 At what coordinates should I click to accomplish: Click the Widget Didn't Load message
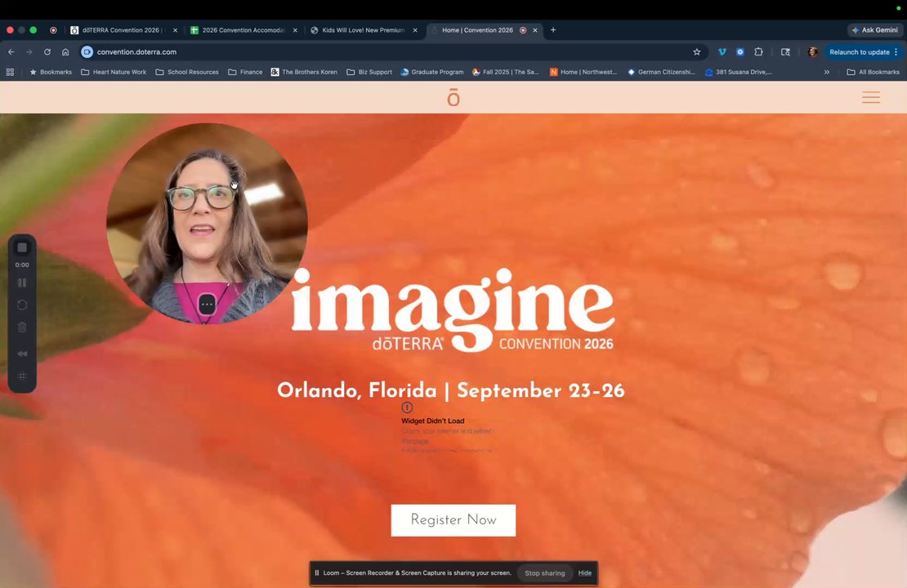(x=433, y=421)
